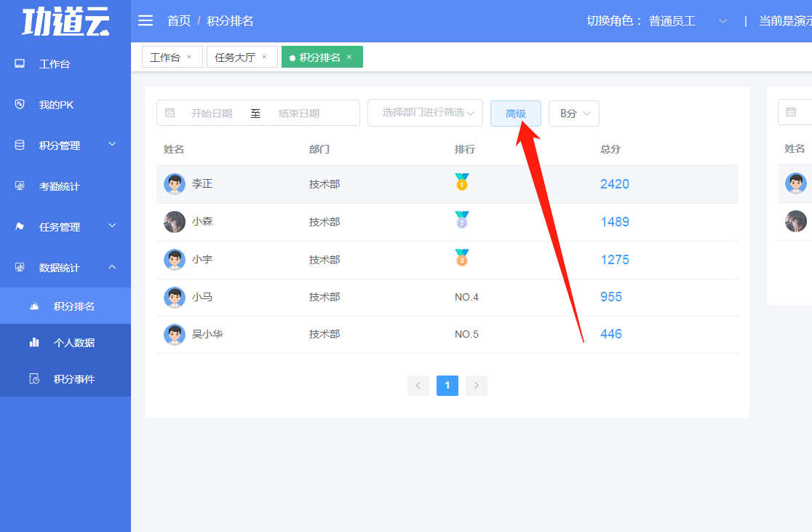
Task: Click 小森's avatar in ranking table
Action: coord(175,222)
